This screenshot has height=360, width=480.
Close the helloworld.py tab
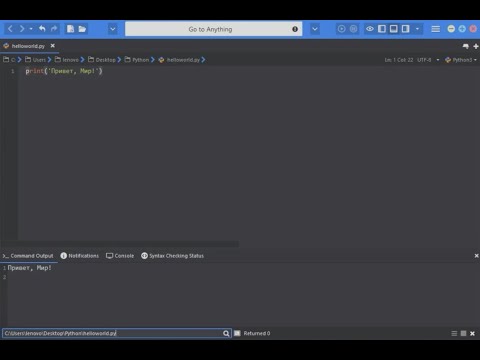pos(52,46)
